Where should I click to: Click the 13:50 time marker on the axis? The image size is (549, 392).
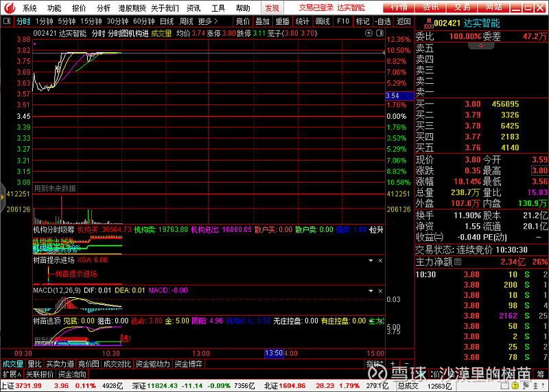click(274, 353)
